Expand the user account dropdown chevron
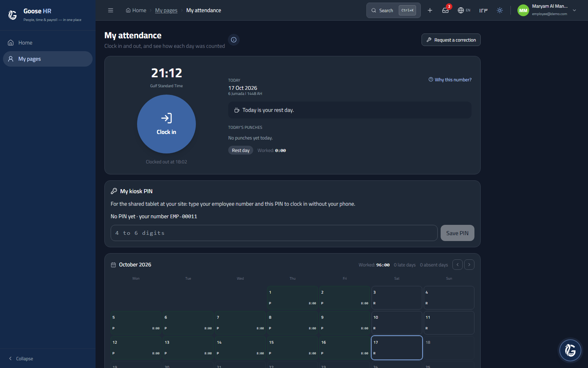This screenshot has width=588, height=368. coord(574,10)
